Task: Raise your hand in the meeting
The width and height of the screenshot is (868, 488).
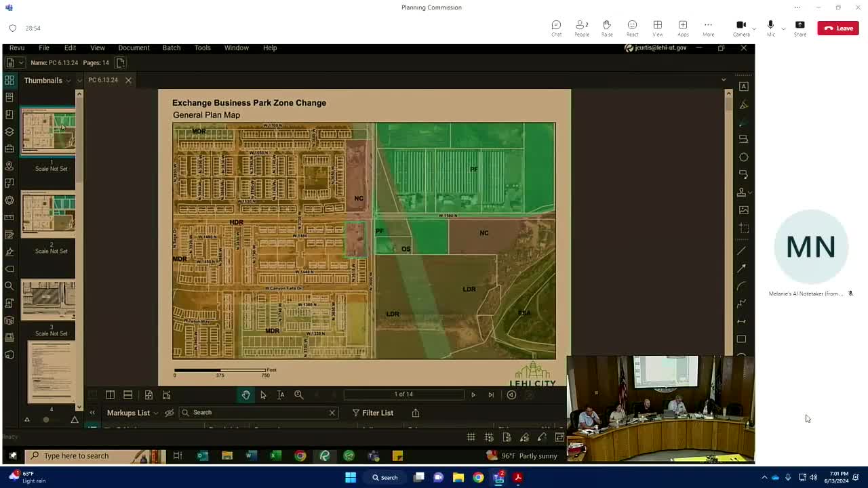Action: pos(607,28)
